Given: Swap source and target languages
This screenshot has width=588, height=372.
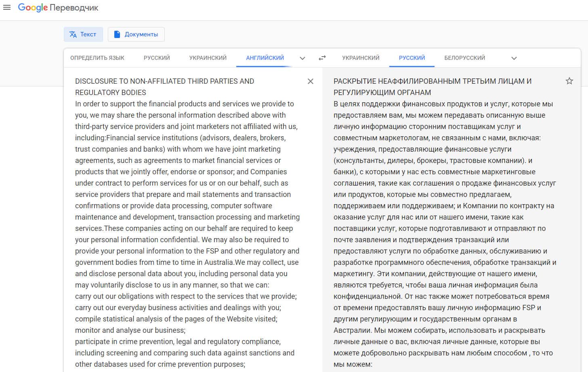Looking at the screenshot, I should click(x=322, y=58).
